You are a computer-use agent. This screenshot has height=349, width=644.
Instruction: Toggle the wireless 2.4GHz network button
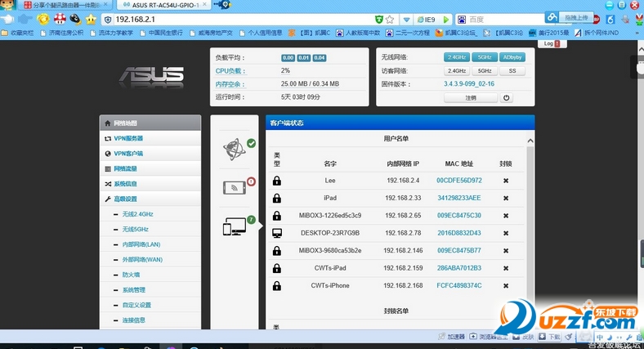point(456,57)
